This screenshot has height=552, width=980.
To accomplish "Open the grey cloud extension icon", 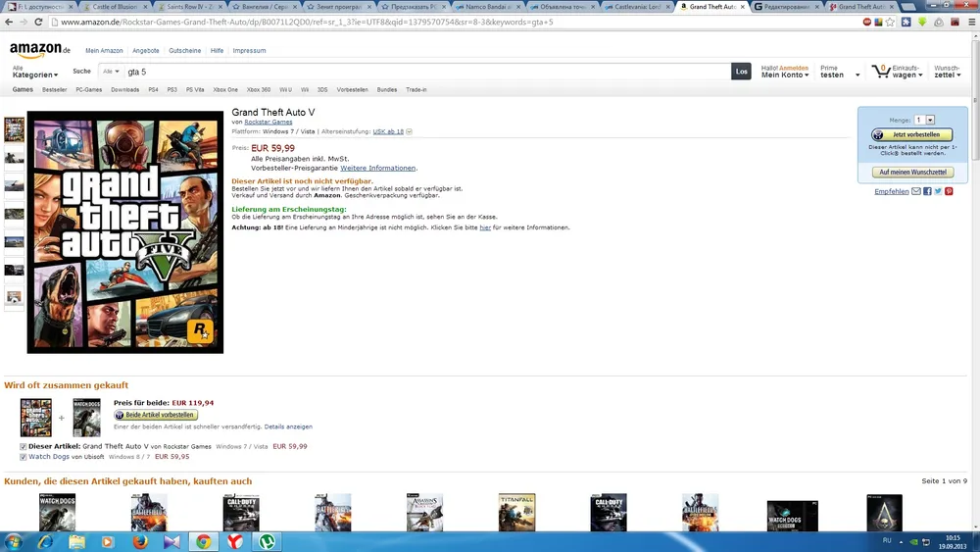I will pos(939,22).
